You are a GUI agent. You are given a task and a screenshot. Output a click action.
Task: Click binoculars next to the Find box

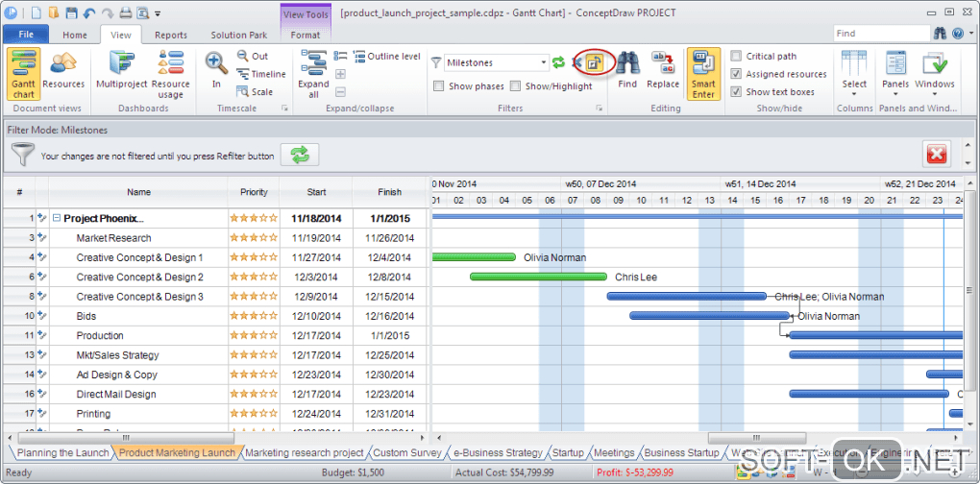point(941,34)
